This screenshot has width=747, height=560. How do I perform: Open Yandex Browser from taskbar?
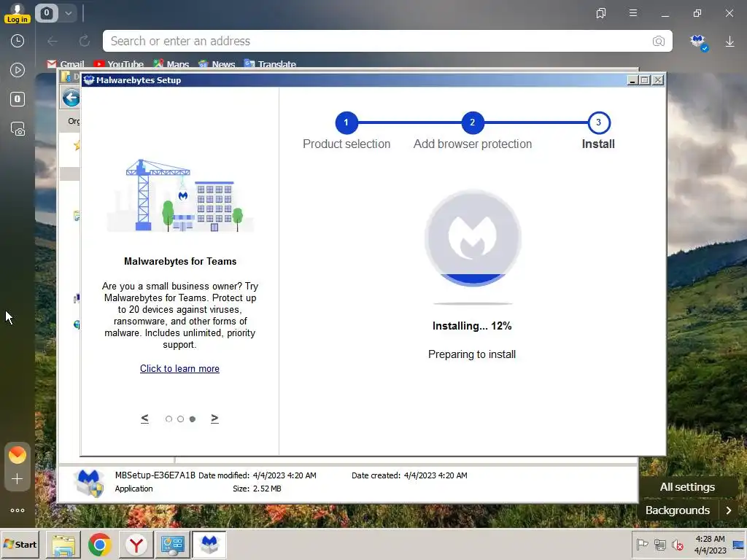[136, 544]
